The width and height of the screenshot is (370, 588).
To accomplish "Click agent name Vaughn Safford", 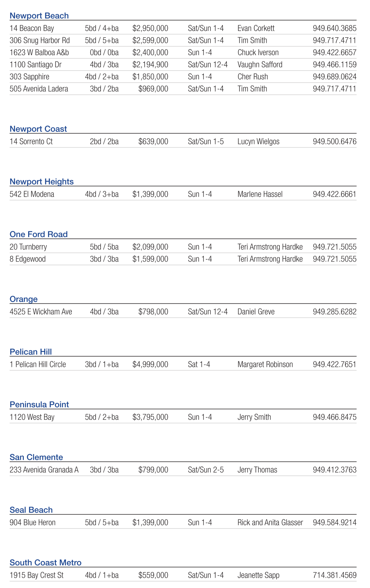I will 260,65.
